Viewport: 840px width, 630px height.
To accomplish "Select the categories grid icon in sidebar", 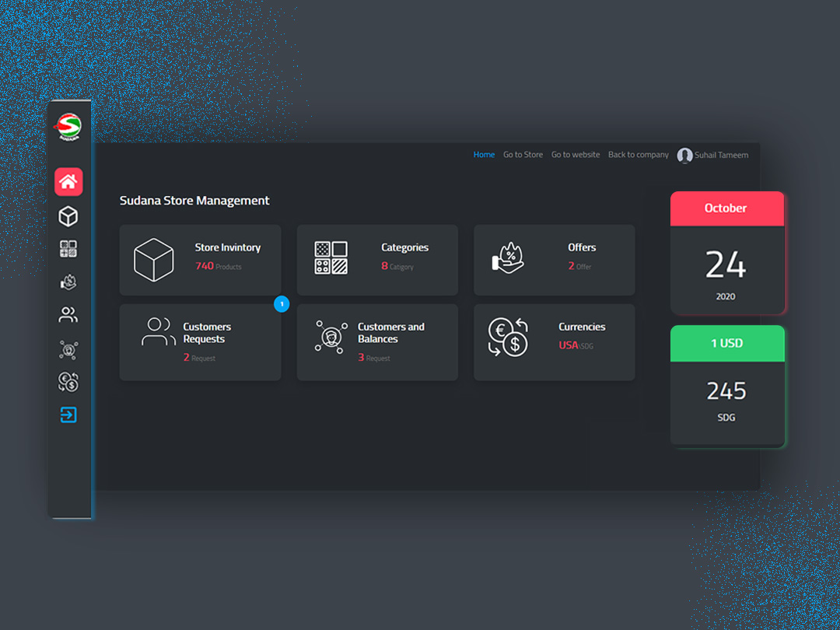I will (68, 249).
